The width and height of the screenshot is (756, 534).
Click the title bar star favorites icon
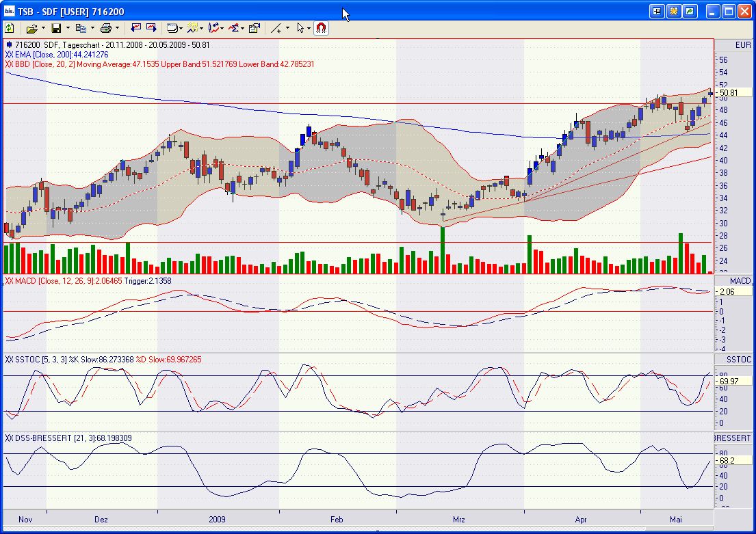coord(673,11)
